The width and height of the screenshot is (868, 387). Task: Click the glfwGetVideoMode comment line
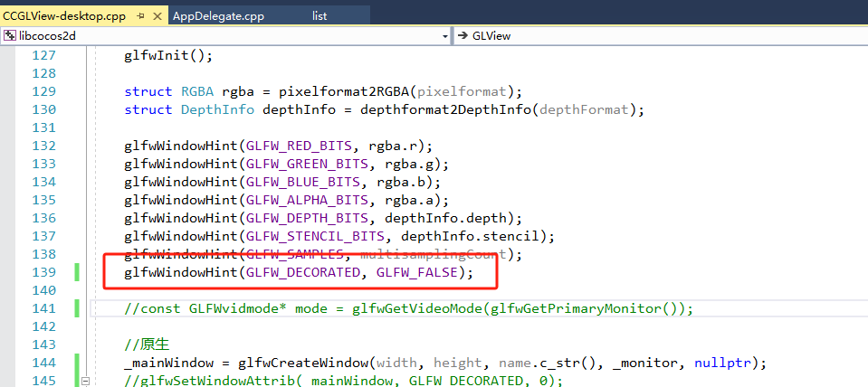coord(408,308)
